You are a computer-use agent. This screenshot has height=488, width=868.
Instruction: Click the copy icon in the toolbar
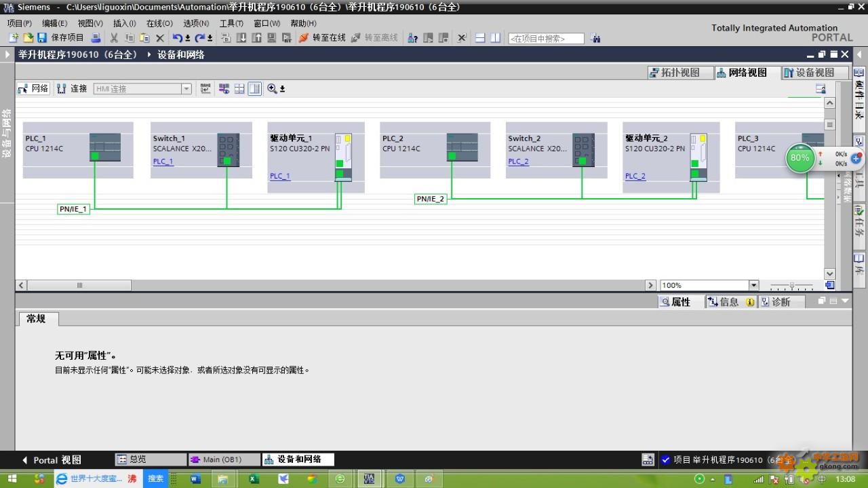tap(130, 38)
